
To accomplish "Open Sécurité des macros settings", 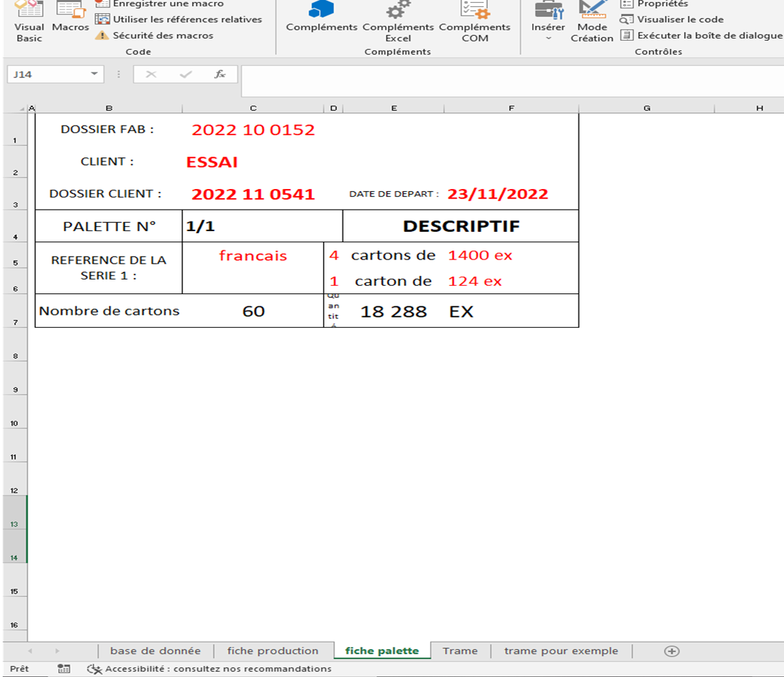I will tap(155, 35).
